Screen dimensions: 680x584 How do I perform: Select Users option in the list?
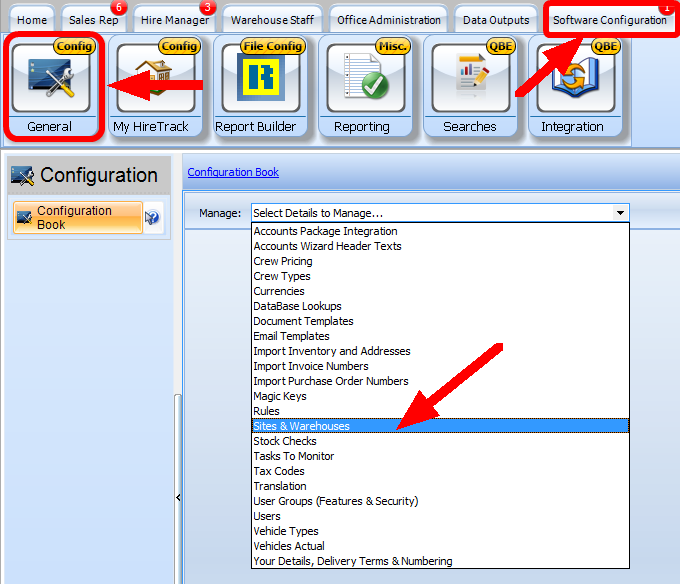[267, 516]
